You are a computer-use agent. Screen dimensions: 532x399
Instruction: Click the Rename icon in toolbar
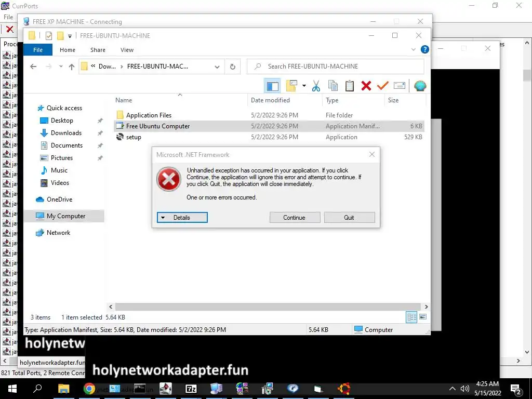pyautogui.click(x=400, y=86)
